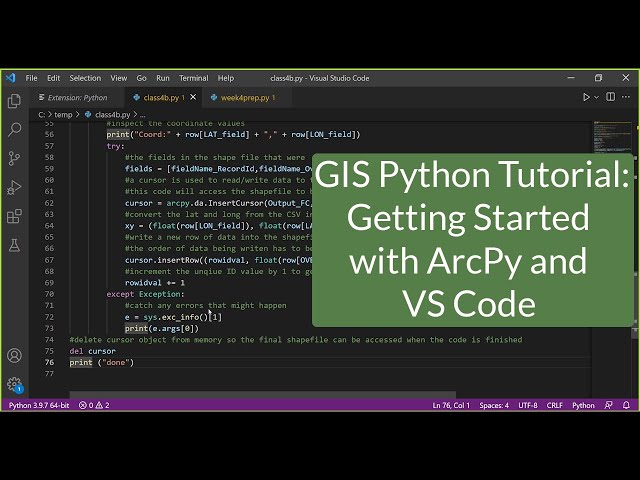Switch to the Extension: Python tab

tap(77, 98)
